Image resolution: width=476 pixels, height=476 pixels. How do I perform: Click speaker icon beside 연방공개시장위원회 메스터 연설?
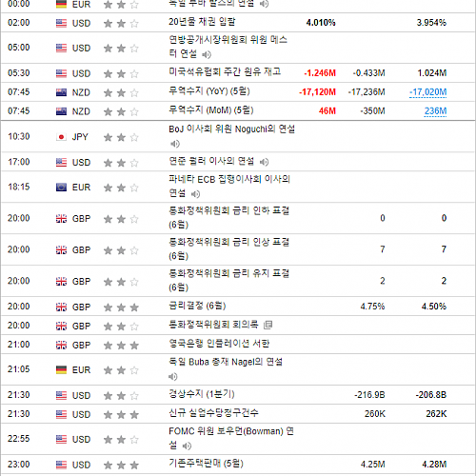[x=207, y=54]
